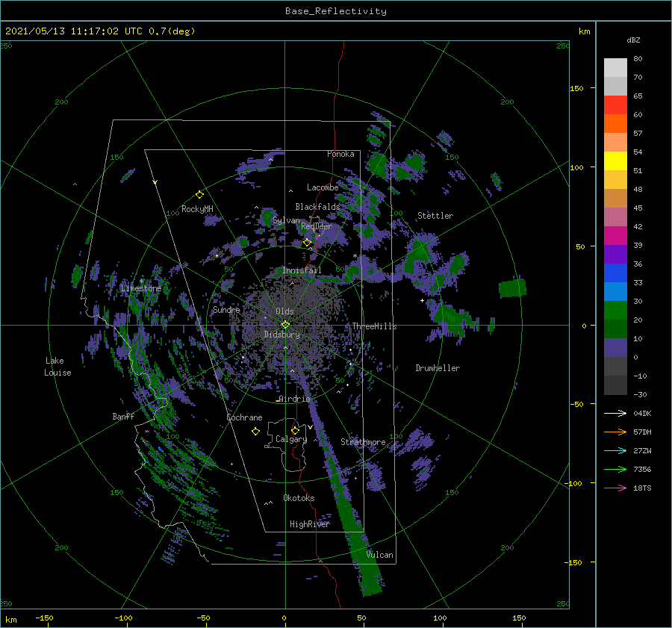Click the Strathmore label

[363, 442]
